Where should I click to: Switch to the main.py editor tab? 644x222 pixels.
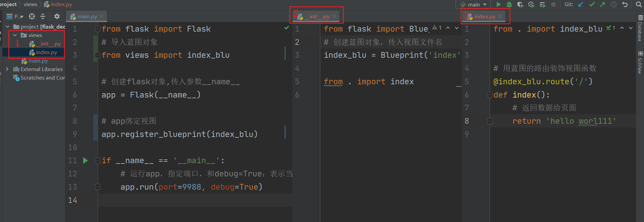[x=86, y=16]
